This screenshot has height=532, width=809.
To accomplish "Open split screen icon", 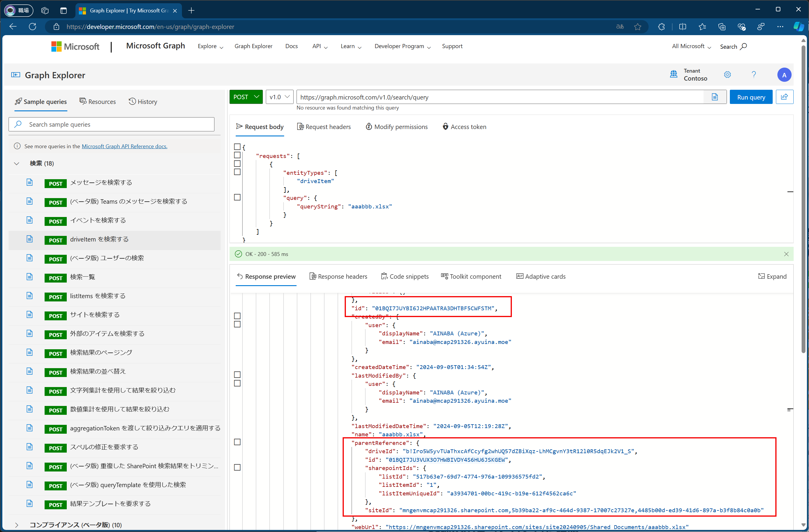I will 683,27.
